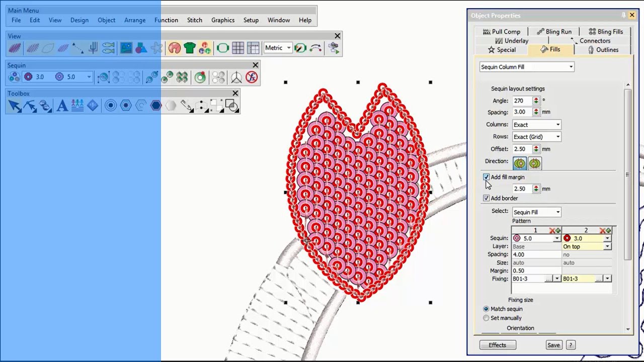Screen dimensions: 644x362
Task: Choose the Reshape Object tool in Toolbox
Action: pyautogui.click(x=30, y=106)
